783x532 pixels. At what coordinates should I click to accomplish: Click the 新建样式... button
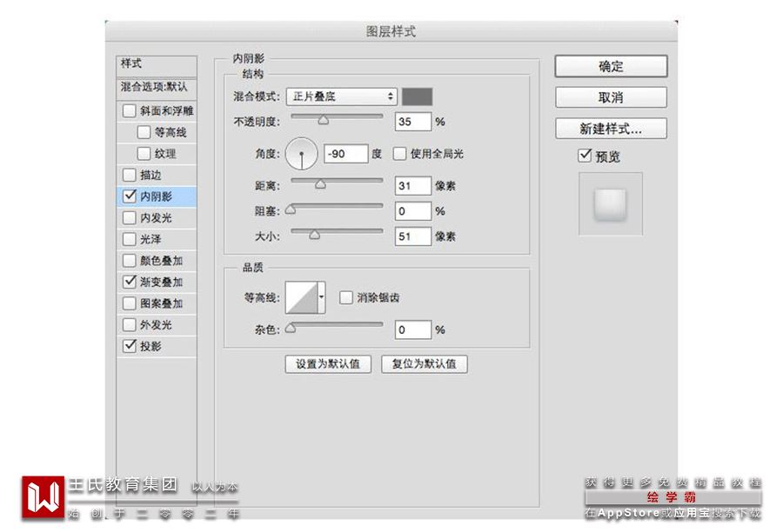[611, 129]
